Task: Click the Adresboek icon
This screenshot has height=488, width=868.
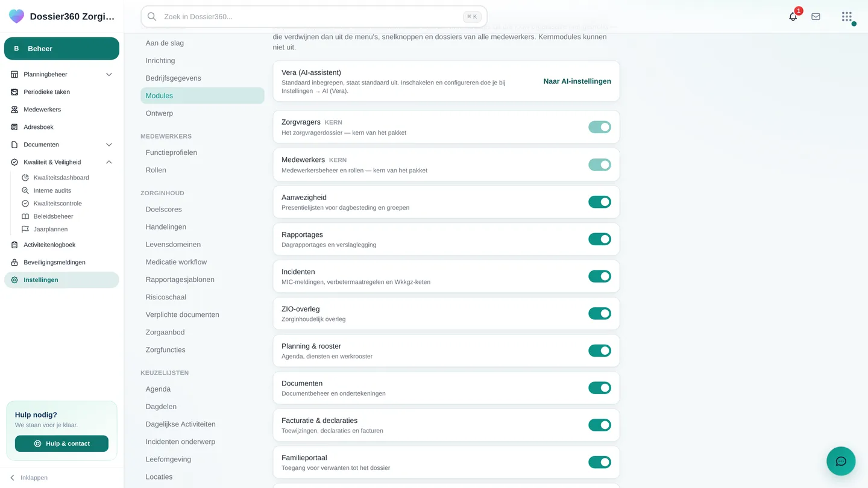Action: click(x=14, y=127)
